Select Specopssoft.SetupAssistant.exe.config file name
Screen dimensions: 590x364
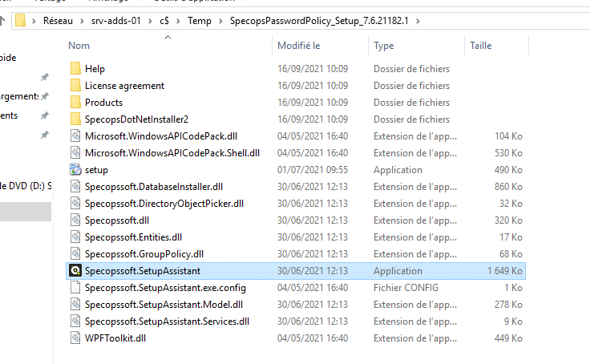[x=165, y=288]
